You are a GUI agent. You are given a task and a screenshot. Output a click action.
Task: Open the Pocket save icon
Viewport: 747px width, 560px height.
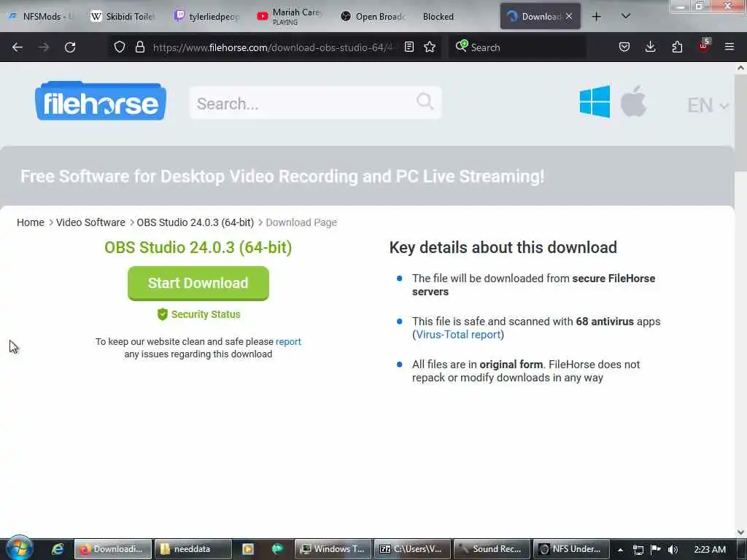click(624, 47)
